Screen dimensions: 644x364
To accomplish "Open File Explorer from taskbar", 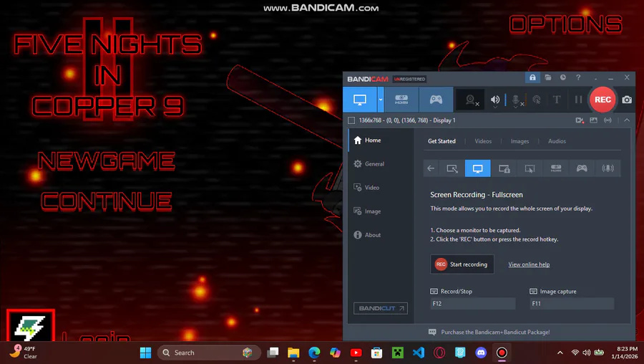I will 293,353.
